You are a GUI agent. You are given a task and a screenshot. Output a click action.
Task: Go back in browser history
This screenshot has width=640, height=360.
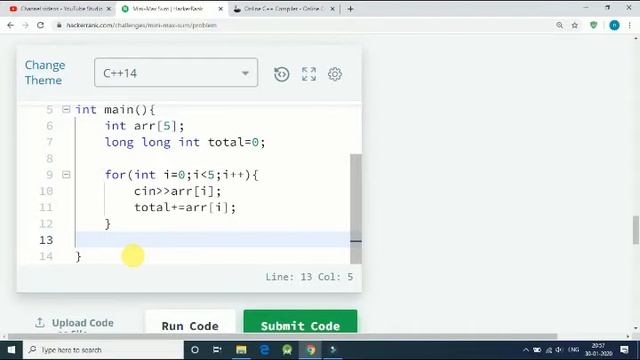click(x=11, y=25)
